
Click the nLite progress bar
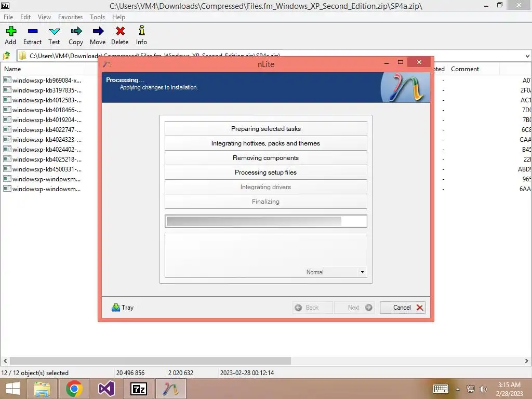[266, 221]
